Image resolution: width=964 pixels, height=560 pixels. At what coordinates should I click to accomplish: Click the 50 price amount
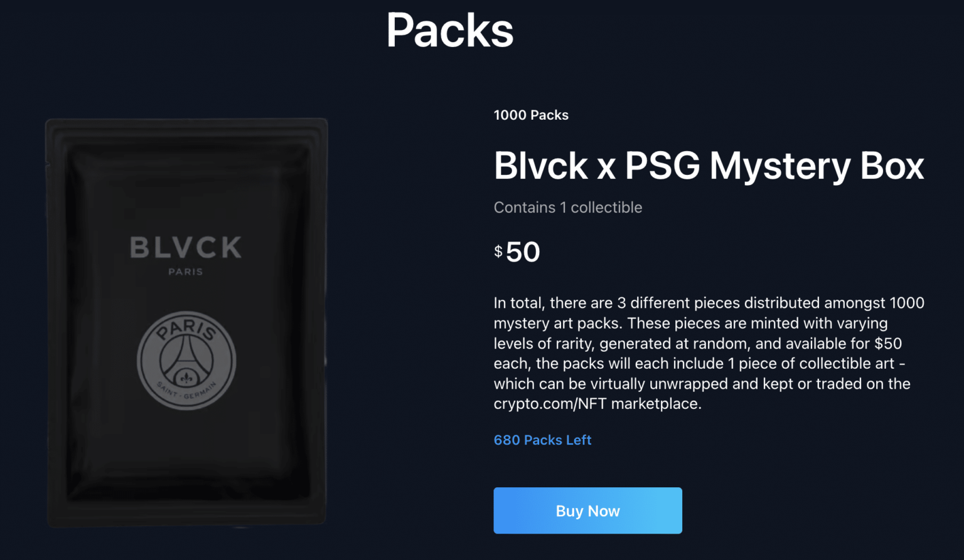coord(523,252)
